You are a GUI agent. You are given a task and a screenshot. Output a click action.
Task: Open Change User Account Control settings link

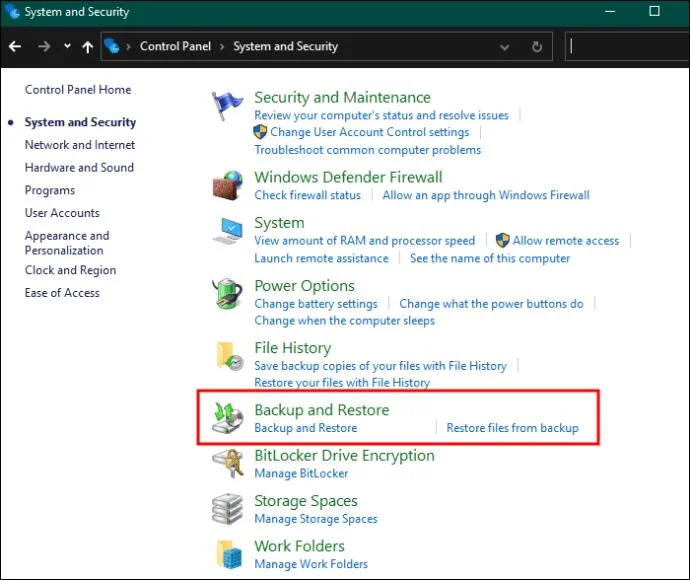pyautogui.click(x=370, y=132)
